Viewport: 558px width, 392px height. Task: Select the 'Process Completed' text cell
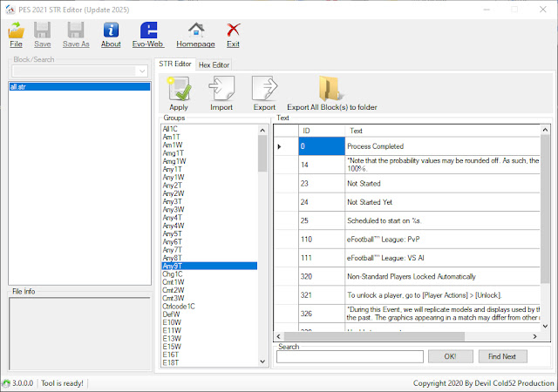coord(443,146)
